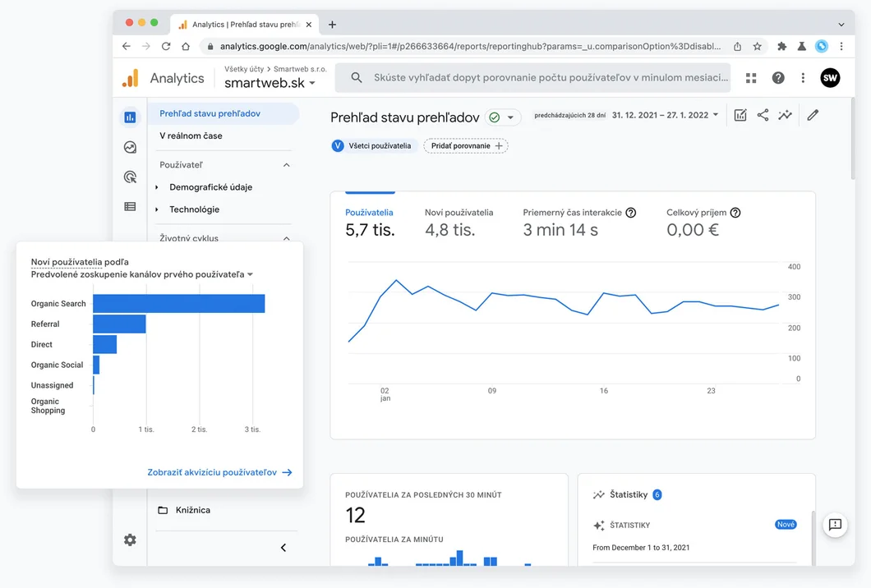Open the SW account avatar
Screen dimensions: 871x588
830,78
